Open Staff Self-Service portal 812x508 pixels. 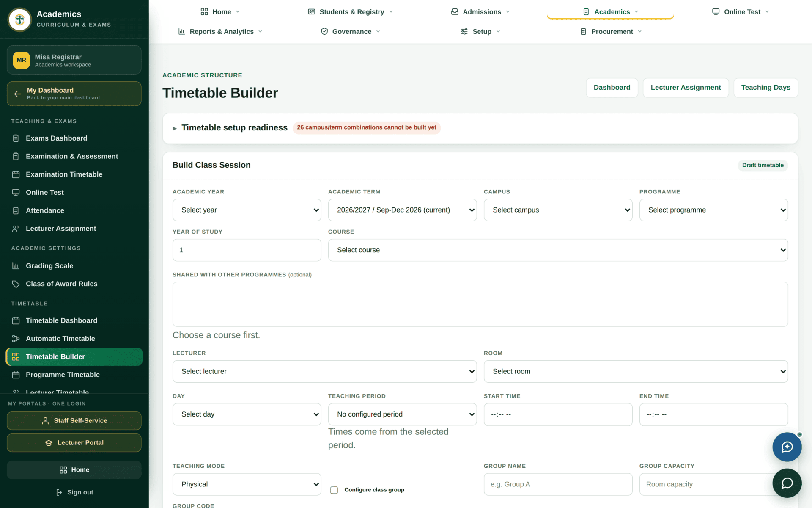point(74,421)
